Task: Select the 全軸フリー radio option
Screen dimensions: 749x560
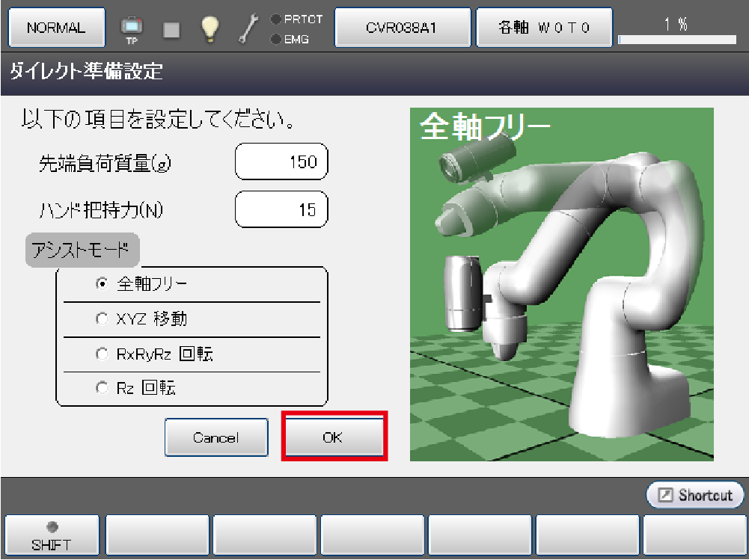Action: point(103,283)
